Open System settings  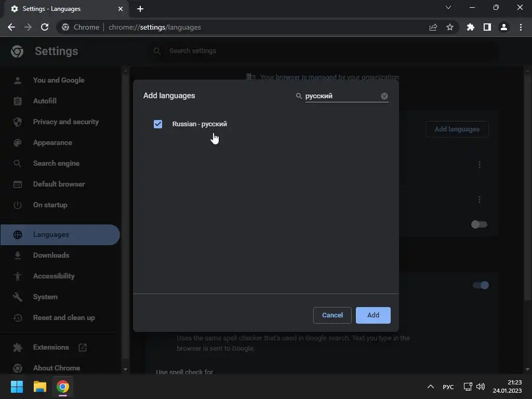(46, 297)
